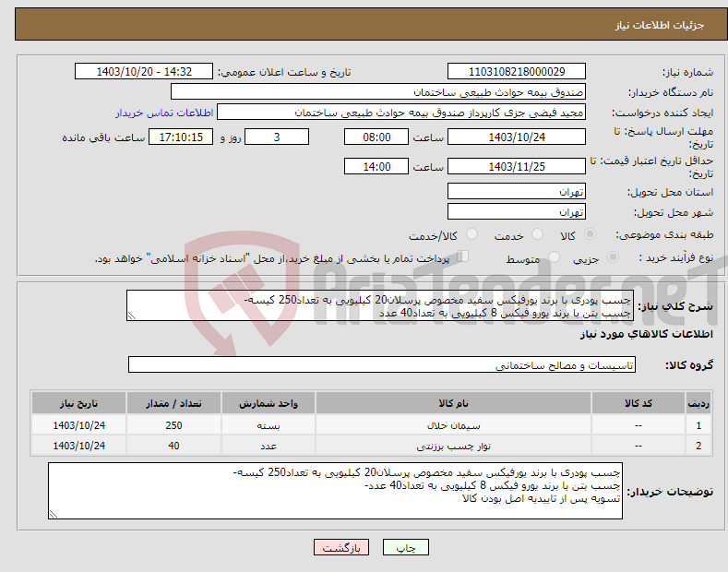Image resolution: width=728 pixels, height=572 pixels.
Task: Select the متوسط purchase type radio
Action: click(x=554, y=257)
